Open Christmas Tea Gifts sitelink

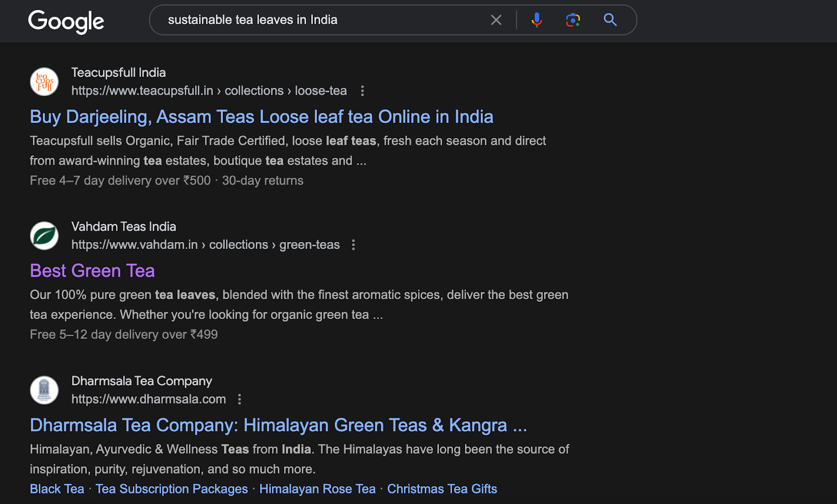coord(442,489)
